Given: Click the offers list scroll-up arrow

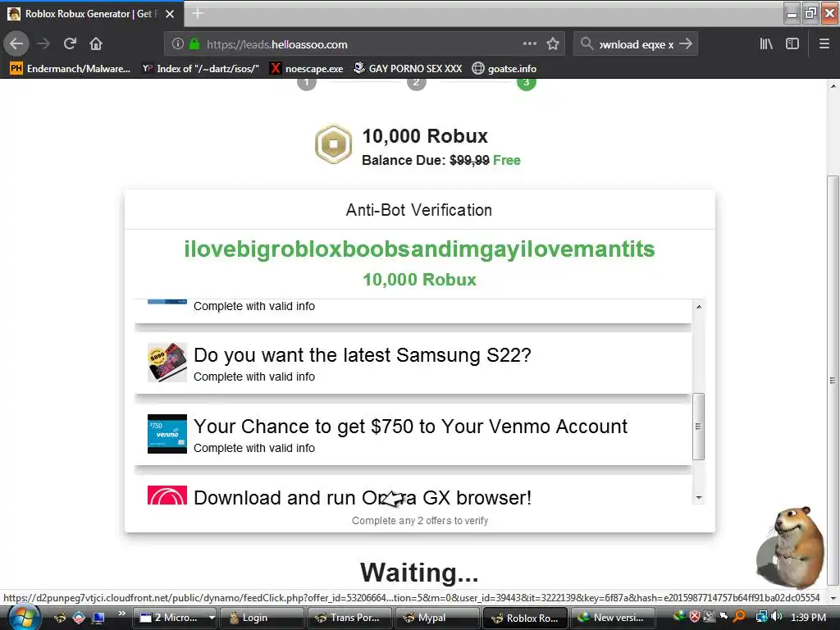Looking at the screenshot, I should pyautogui.click(x=699, y=307).
